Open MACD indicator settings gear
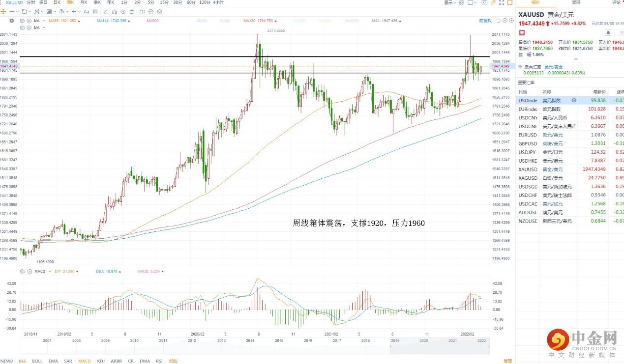Screen dimensions: 624x364 coord(22,271)
